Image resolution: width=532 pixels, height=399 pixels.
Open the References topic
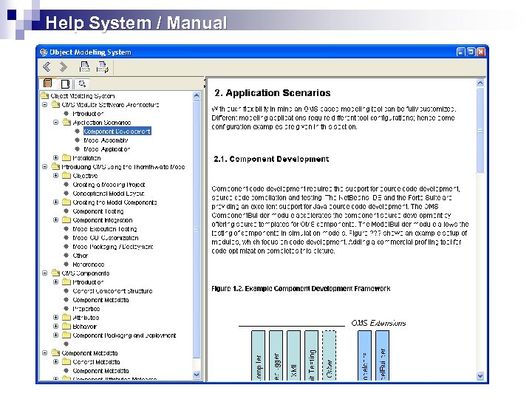88,265
